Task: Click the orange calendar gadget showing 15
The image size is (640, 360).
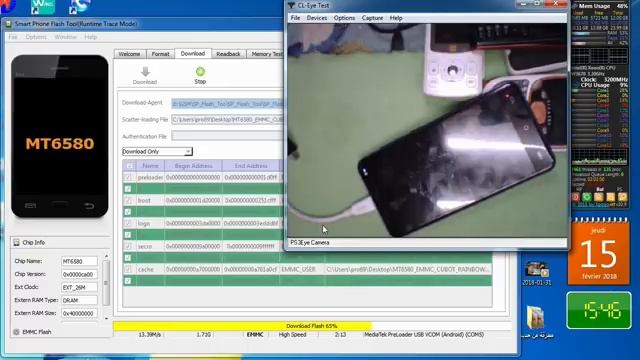Action: coord(598,251)
